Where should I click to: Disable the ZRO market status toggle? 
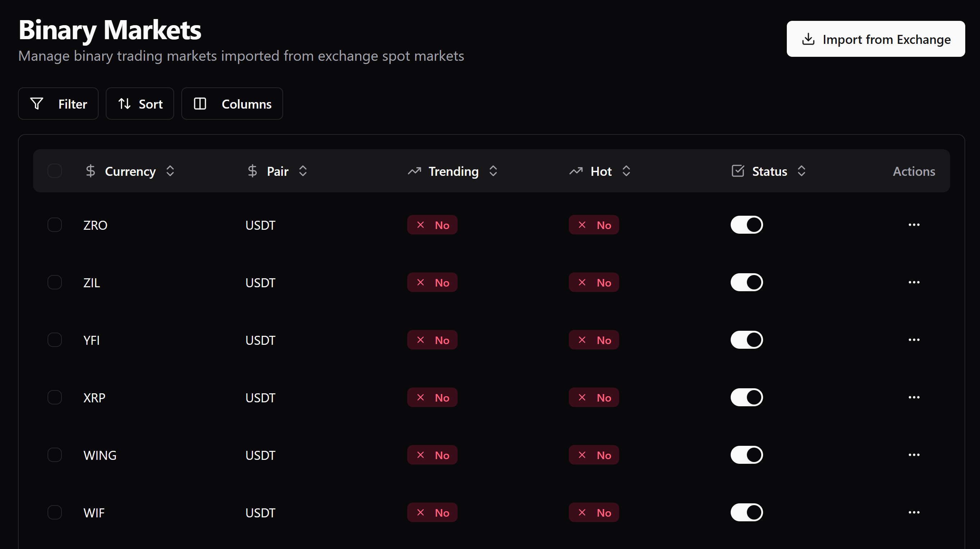[747, 225]
